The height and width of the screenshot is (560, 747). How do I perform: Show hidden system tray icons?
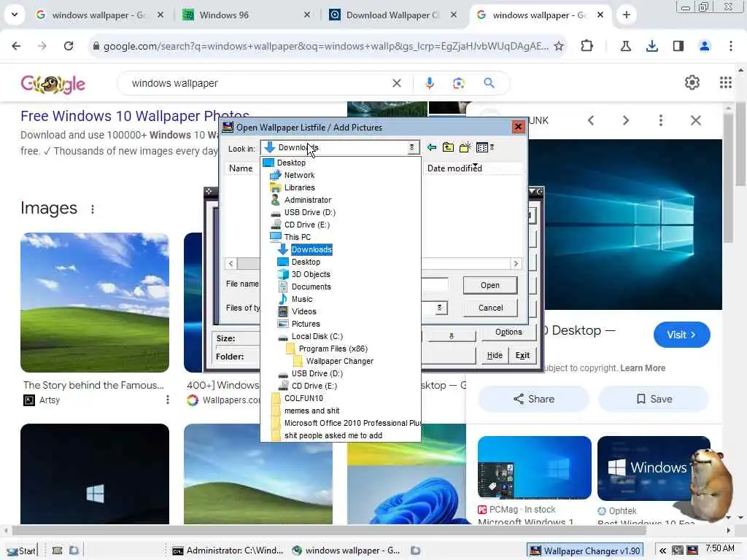[662, 551]
